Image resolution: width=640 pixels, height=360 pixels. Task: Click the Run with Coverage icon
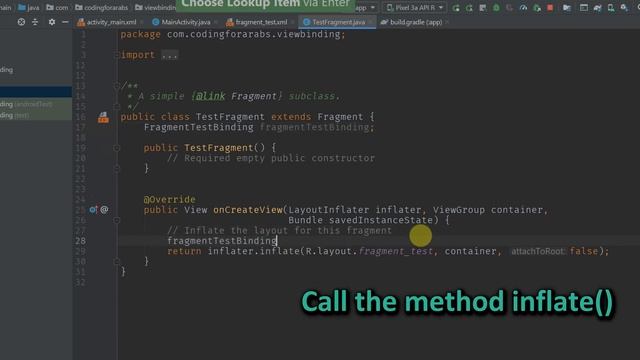pyautogui.click(x=482, y=8)
